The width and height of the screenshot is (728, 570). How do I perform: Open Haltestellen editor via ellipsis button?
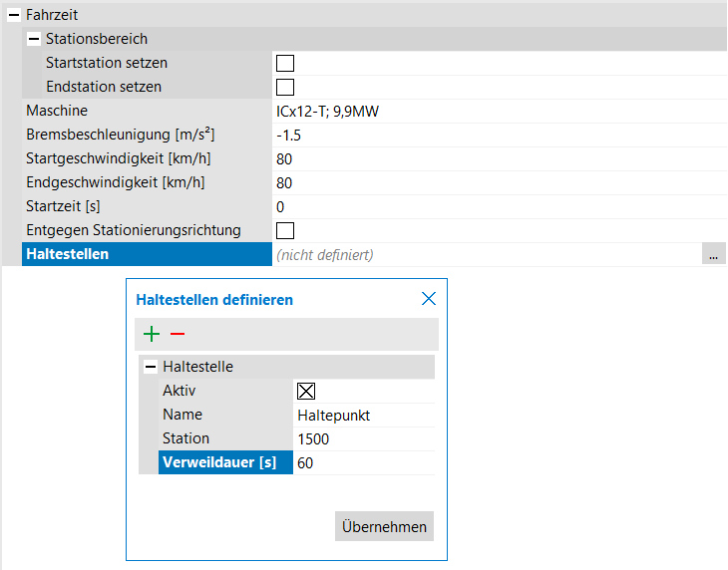pyautogui.click(x=712, y=255)
